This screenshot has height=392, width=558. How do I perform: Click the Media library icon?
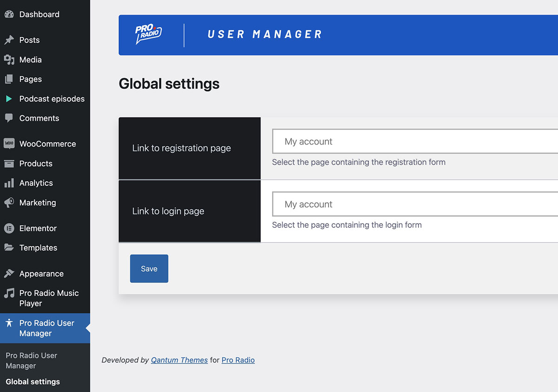point(9,60)
